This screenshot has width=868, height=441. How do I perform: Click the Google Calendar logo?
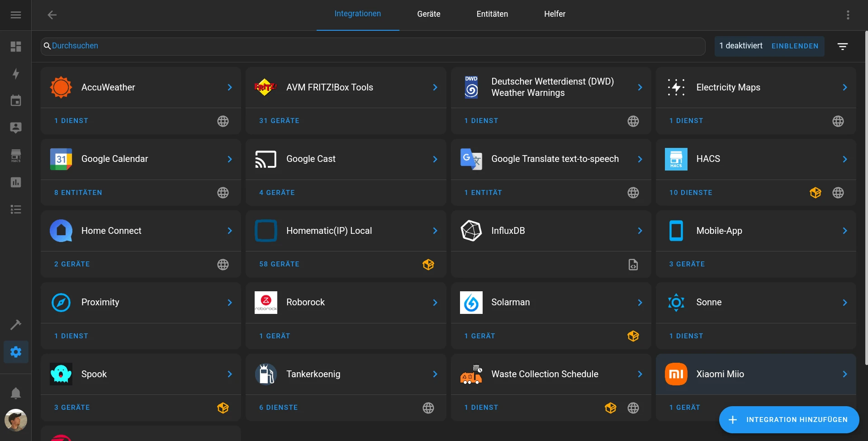(x=61, y=159)
